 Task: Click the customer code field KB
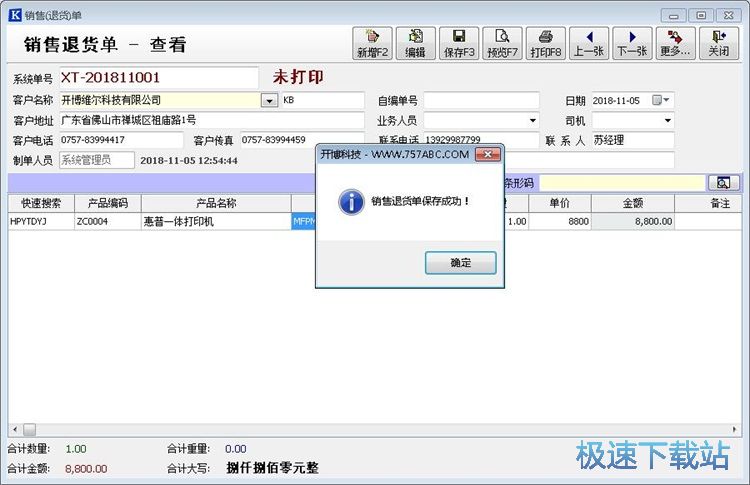coord(323,100)
